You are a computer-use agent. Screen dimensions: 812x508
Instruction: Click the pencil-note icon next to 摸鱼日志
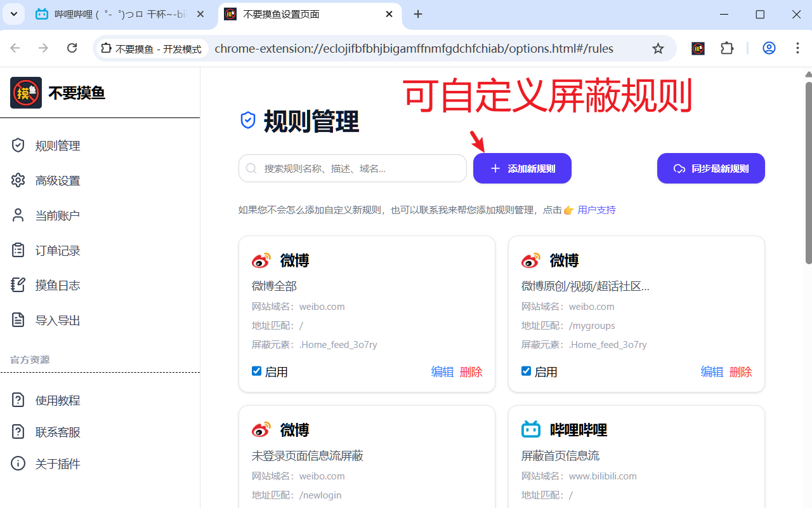(18, 285)
